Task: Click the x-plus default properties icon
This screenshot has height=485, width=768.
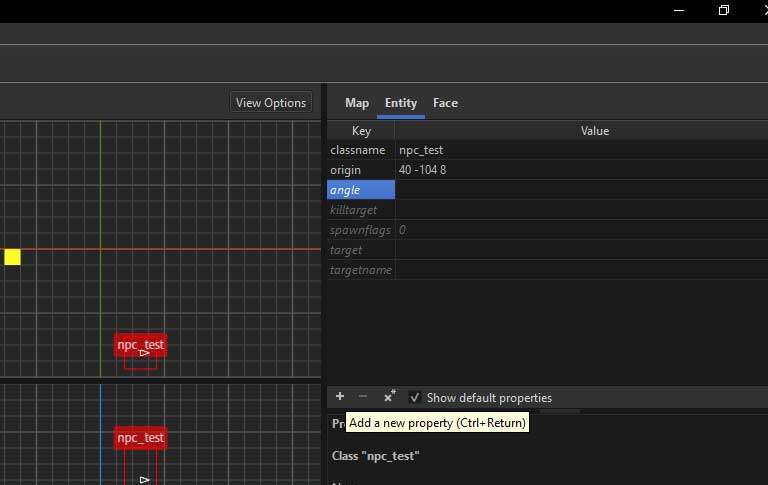Action: (389, 397)
